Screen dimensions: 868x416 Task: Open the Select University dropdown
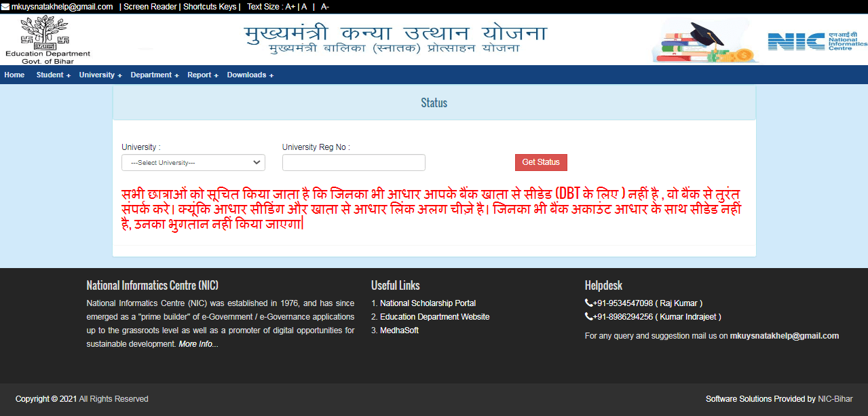(x=193, y=162)
